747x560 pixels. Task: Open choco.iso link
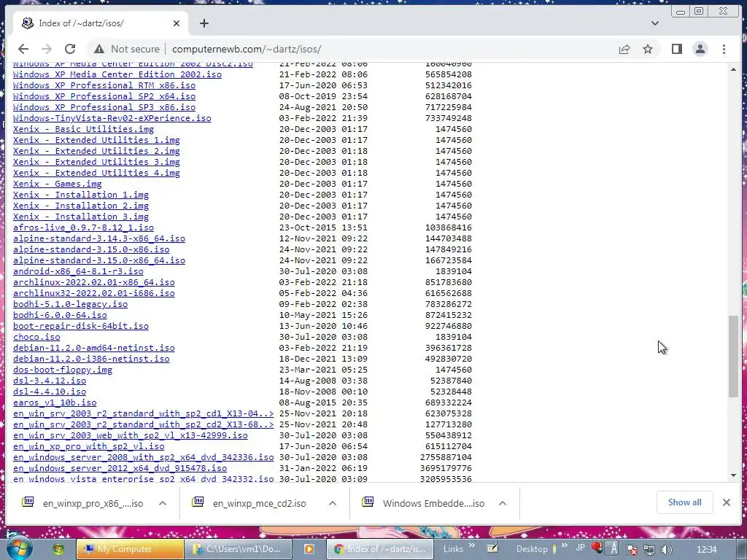[36, 337]
